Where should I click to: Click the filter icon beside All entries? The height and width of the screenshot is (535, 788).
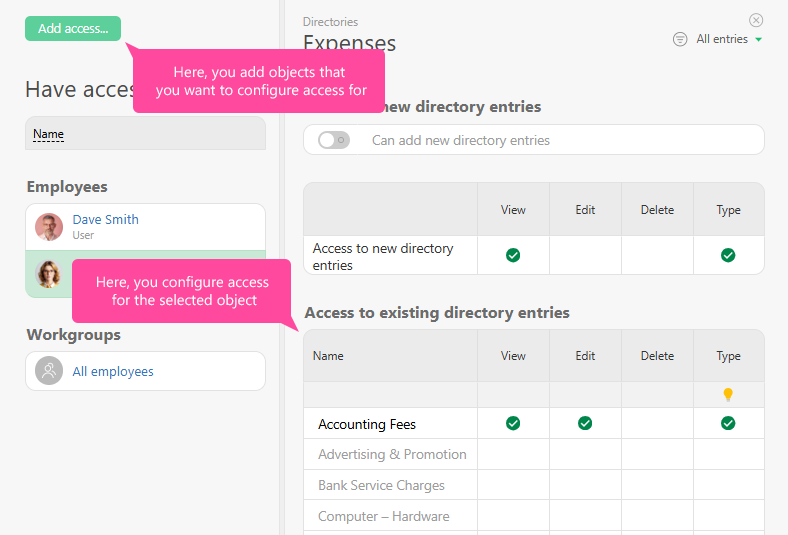pos(680,39)
